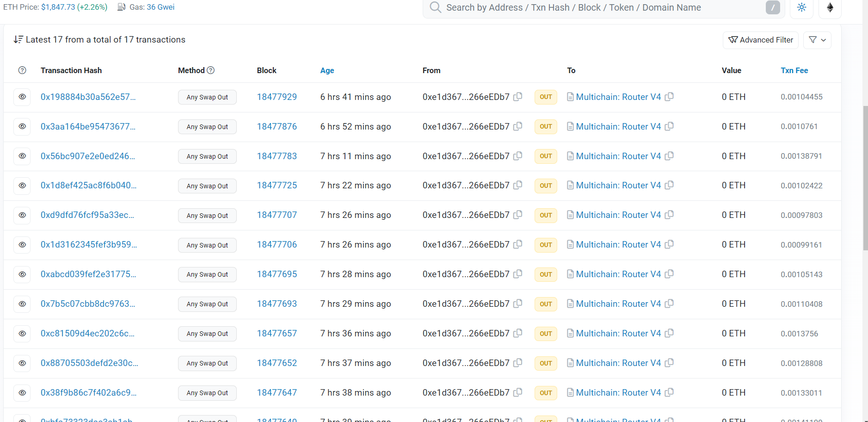Toggle the light/dark theme sun icon

pyautogui.click(x=801, y=7)
